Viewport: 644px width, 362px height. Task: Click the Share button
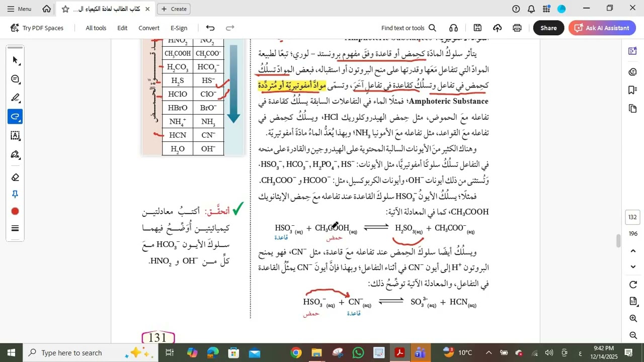[x=548, y=28]
